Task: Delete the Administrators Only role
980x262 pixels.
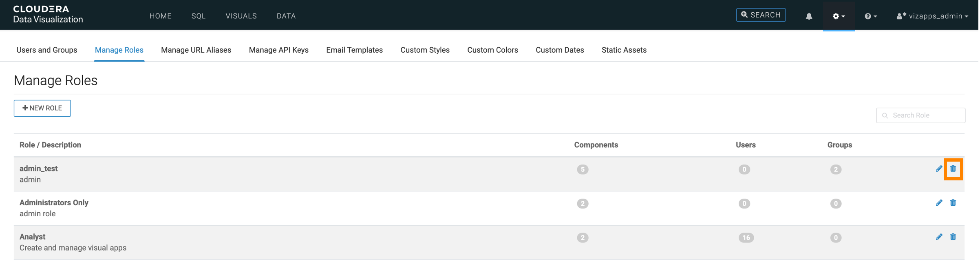Action: pyautogui.click(x=953, y=203)
